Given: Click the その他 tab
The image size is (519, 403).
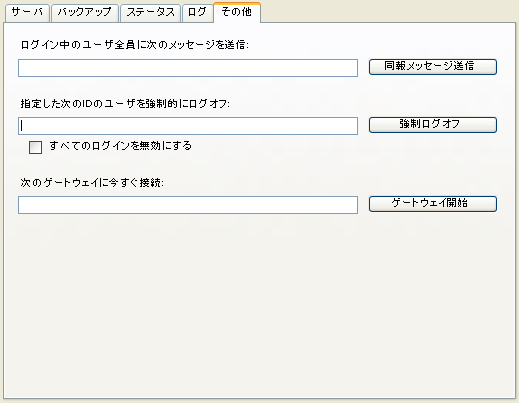Looking at the screenshot, I should click(237, 12).
